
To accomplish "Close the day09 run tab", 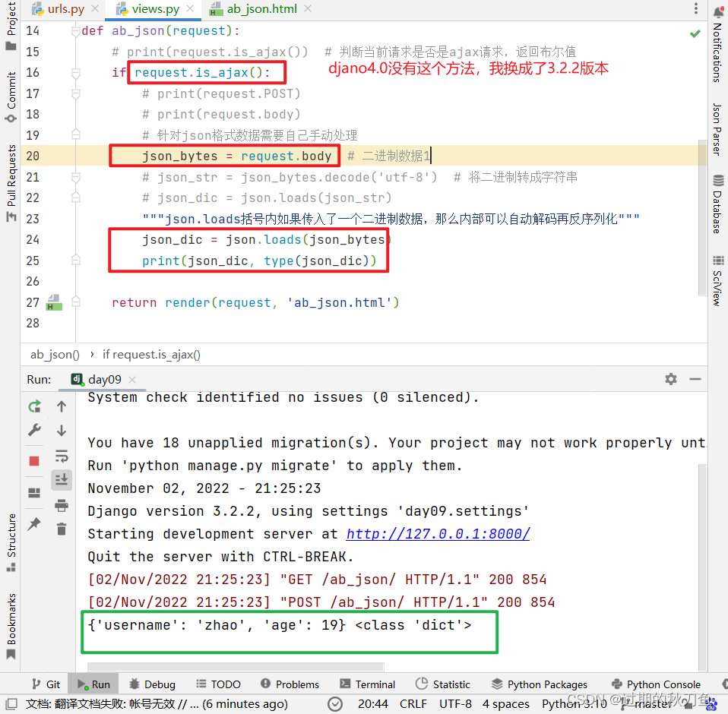I will (x=132, y=380).
